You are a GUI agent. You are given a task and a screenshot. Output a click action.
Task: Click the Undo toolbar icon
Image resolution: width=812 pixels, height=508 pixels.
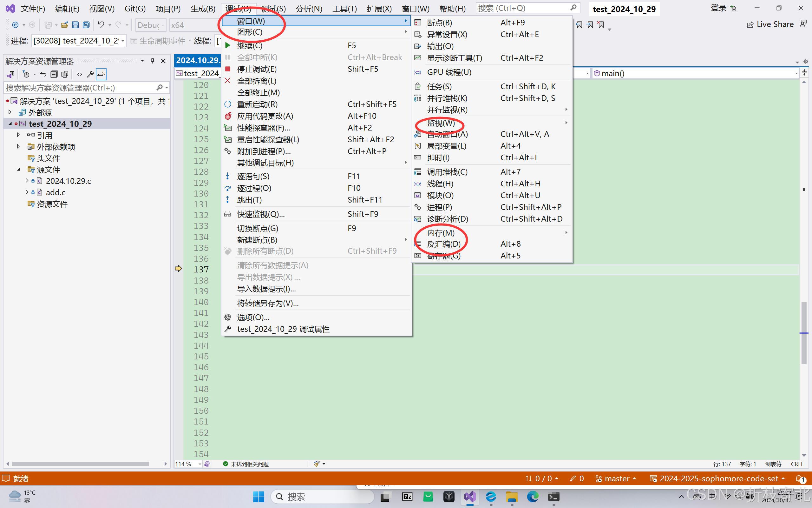pos(101,24)
